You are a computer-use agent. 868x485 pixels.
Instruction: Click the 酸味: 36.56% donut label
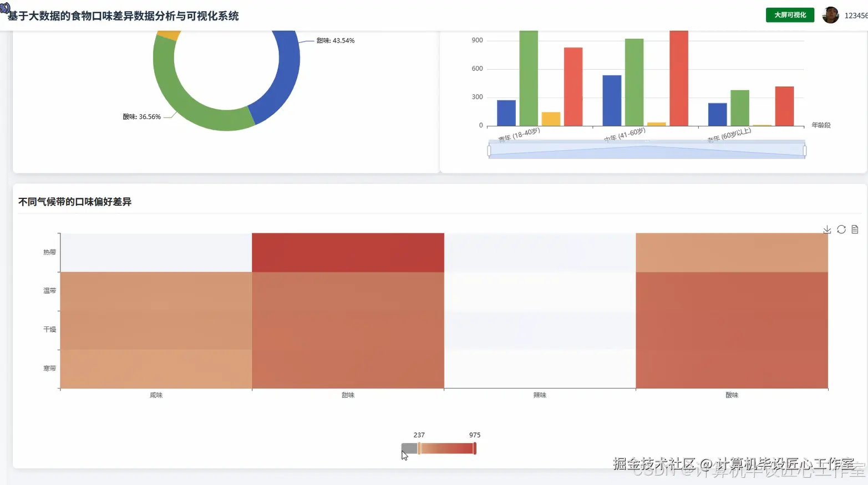(x=142, y=117)
